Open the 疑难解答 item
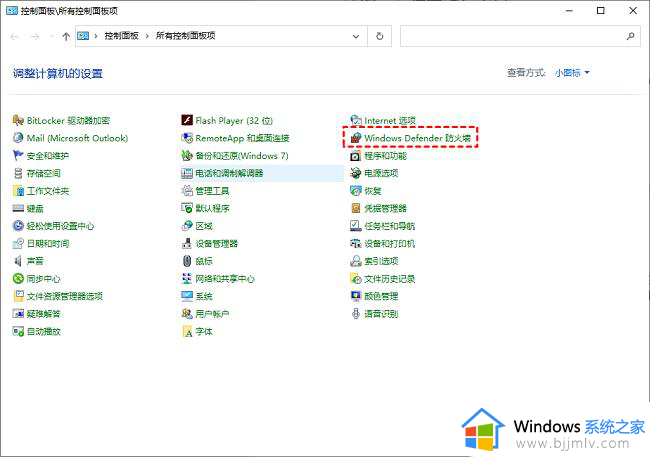 click(x=43, y=314)
